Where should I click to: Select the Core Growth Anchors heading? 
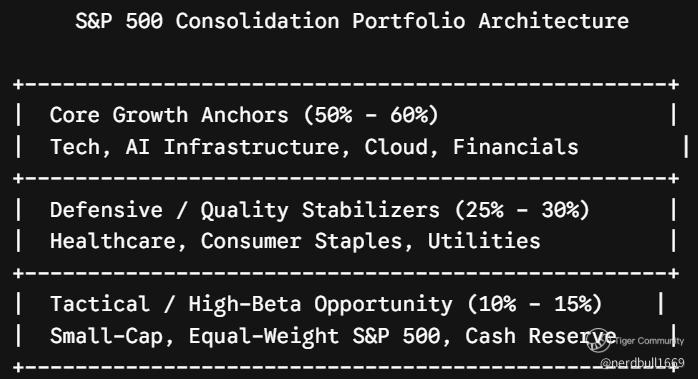point(169,115)
